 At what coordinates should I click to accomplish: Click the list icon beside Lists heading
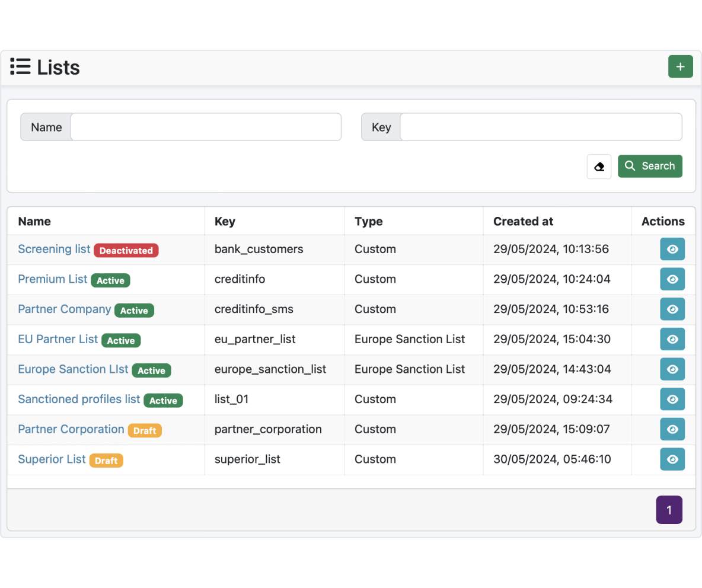coord(20,66)
